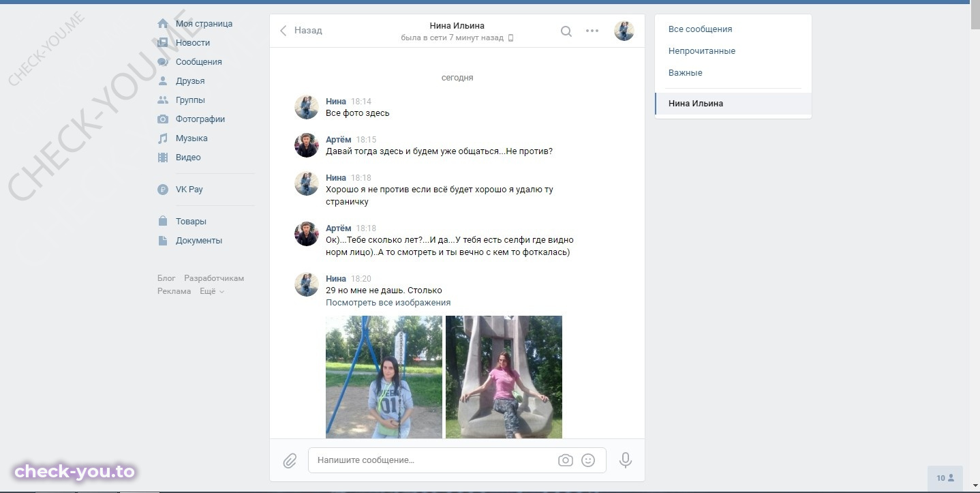This screenshot has height=493, width=980.
Task: Open the Блог footer link
Action: click(x=166, y=278)
